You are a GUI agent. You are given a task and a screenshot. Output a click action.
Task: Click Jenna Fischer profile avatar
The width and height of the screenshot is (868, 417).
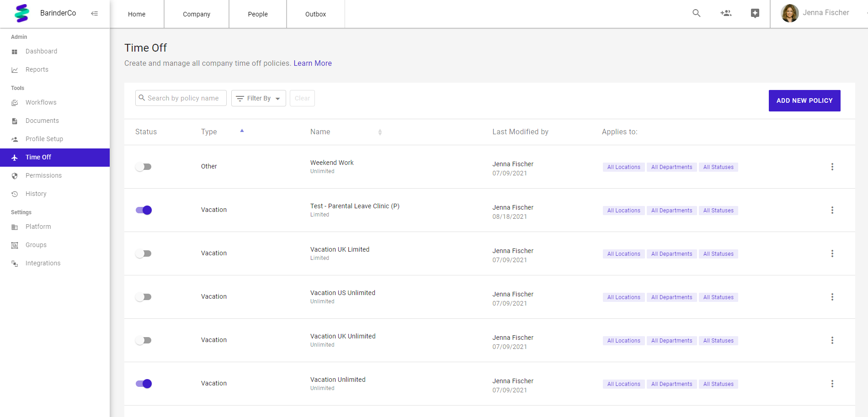[789, 13]
